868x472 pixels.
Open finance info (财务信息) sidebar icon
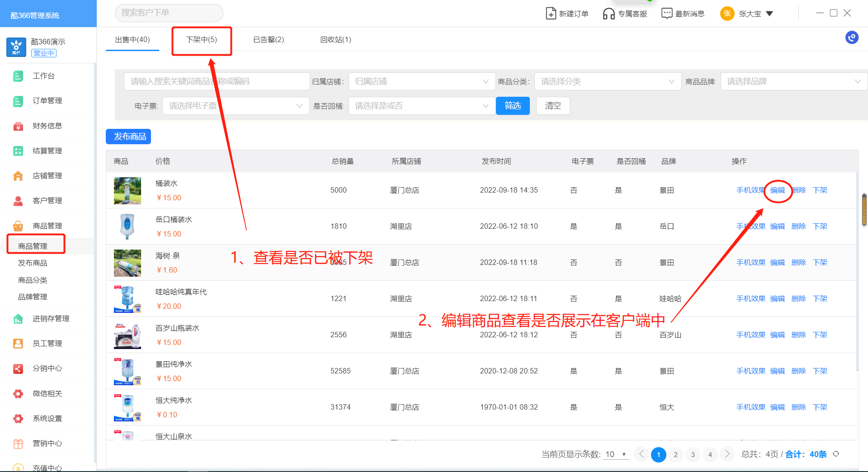point(18,126)
